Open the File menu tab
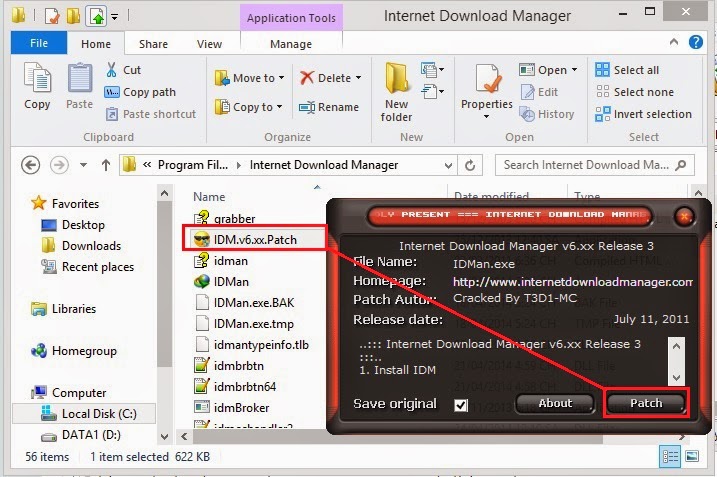Viewport: 717px width, 477px height. pos(39,43)
